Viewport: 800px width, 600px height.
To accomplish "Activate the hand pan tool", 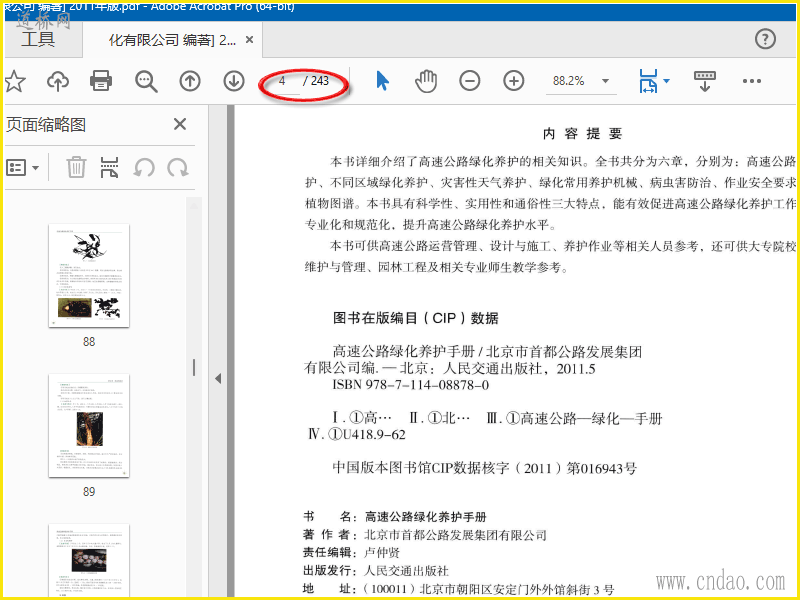I will point(426,81).
